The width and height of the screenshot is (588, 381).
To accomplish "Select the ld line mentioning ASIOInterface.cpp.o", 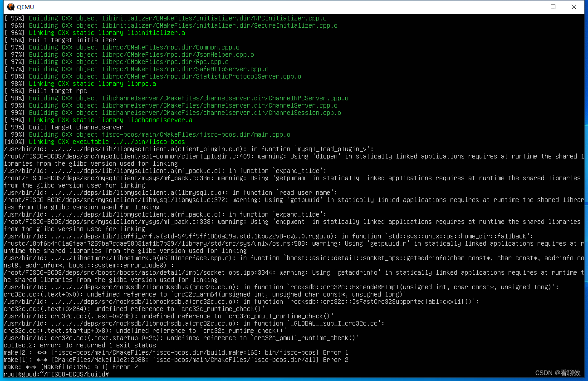I will [294, 262].
